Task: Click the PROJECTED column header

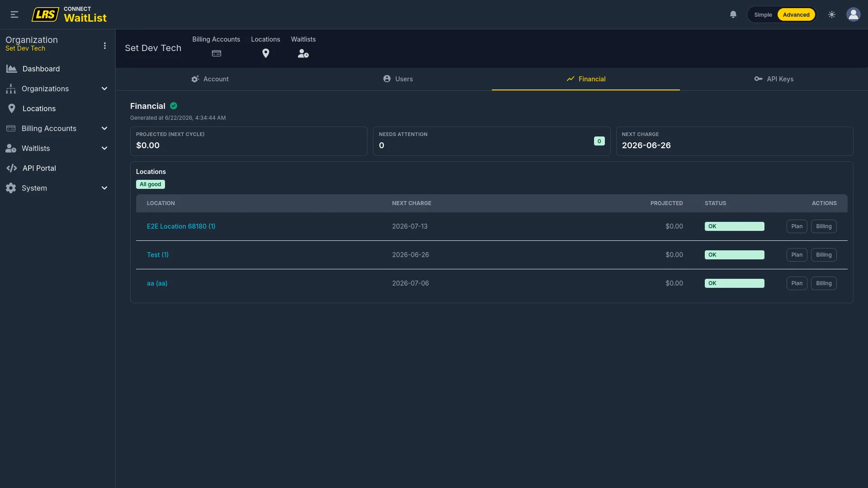Action: (x=666, y=203)
